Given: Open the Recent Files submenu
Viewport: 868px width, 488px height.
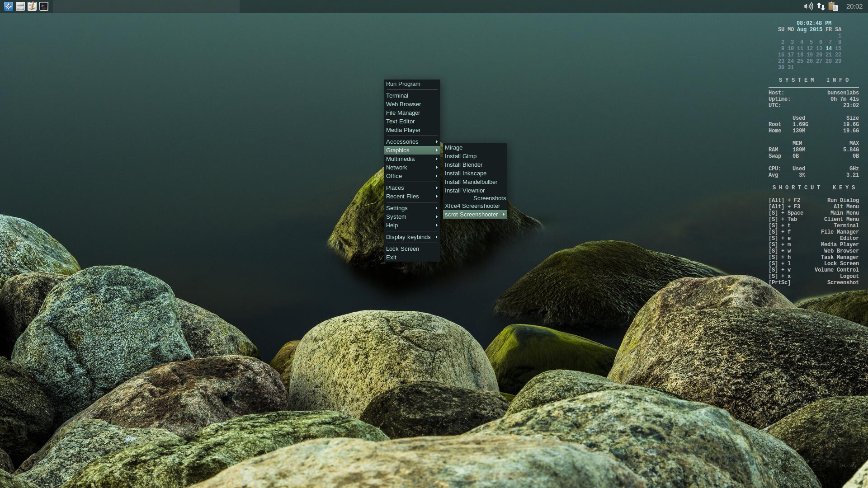Looking at the screenshot, I should tap(412, 197).
